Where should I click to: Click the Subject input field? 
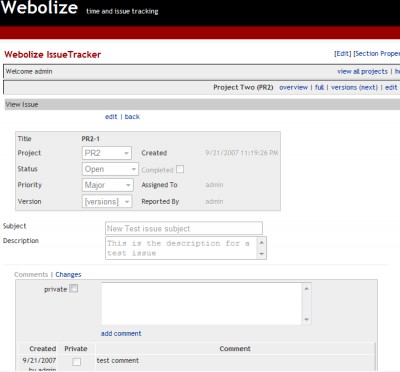[184, 228]
